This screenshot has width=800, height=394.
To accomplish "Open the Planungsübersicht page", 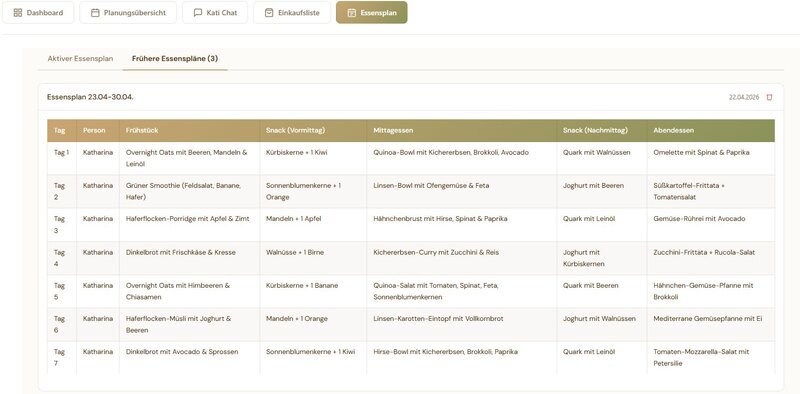I will [x=128, y=12].
